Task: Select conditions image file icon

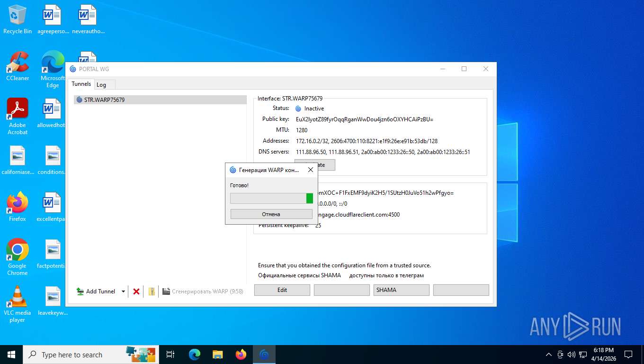Action: click(53, 160)
